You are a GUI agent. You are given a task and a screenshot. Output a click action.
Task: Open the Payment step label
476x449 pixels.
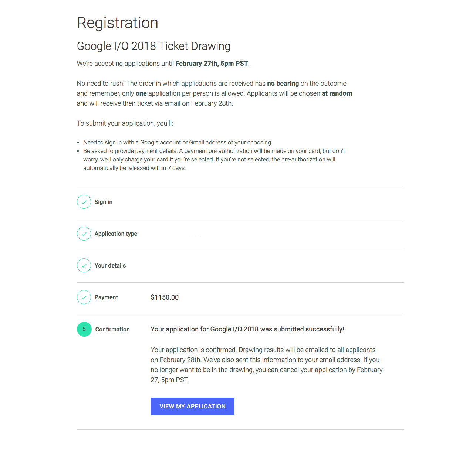tap(106, 297)
